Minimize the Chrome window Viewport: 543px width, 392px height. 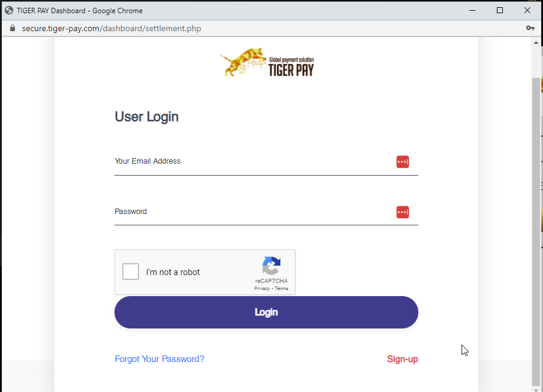coord(472,10)
